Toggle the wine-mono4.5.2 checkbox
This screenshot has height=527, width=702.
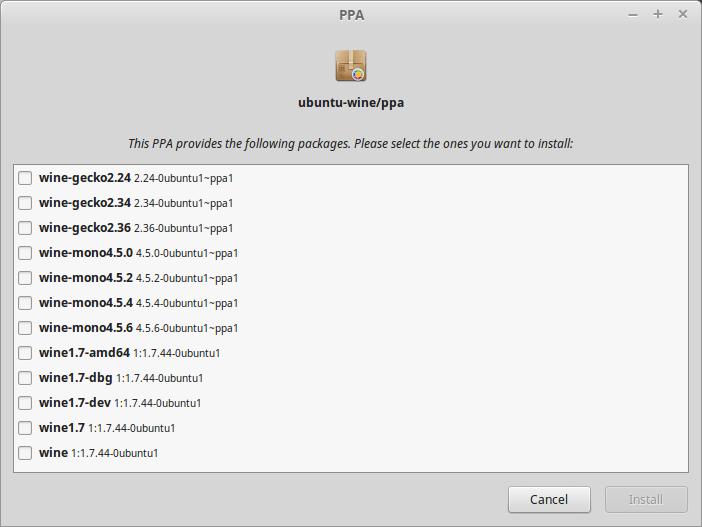tap(25, 278)
